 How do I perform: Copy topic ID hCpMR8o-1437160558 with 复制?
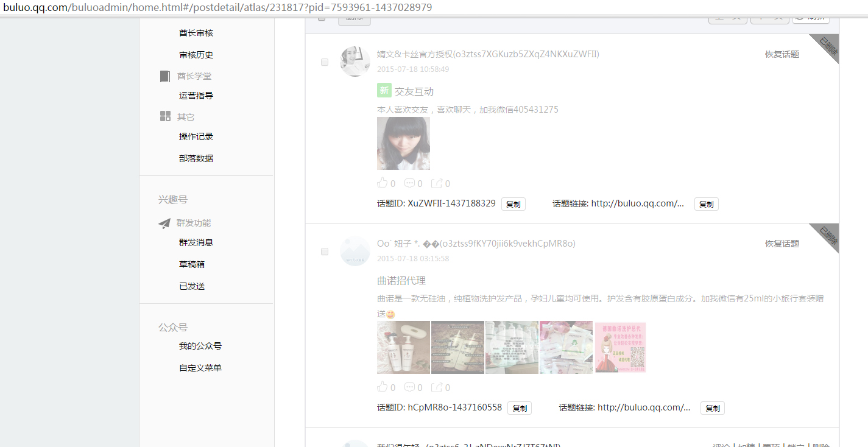520,408
